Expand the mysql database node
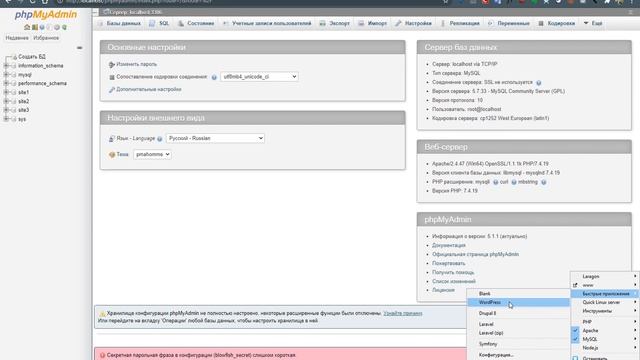640x360 pixels. coord(6,75)
